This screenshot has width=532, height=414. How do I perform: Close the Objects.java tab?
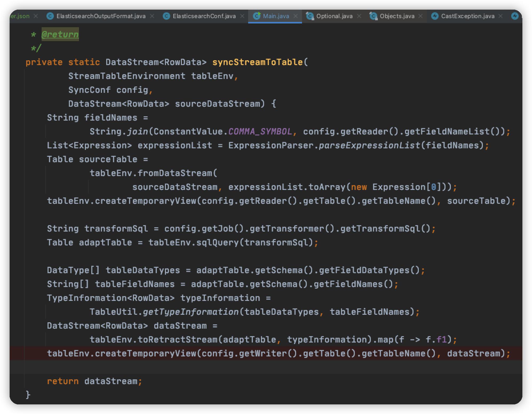coord(420,16)
